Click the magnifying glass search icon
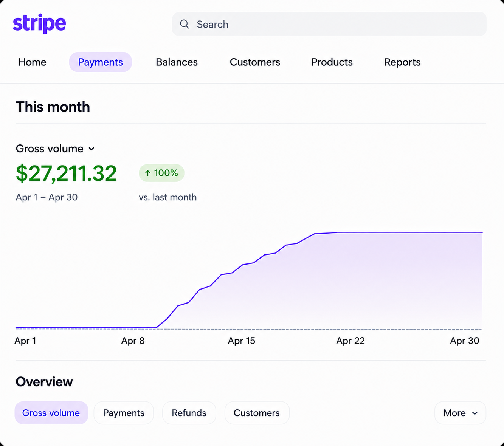The width and height of the screenshot is (504, 446). [x=184, y=24]
